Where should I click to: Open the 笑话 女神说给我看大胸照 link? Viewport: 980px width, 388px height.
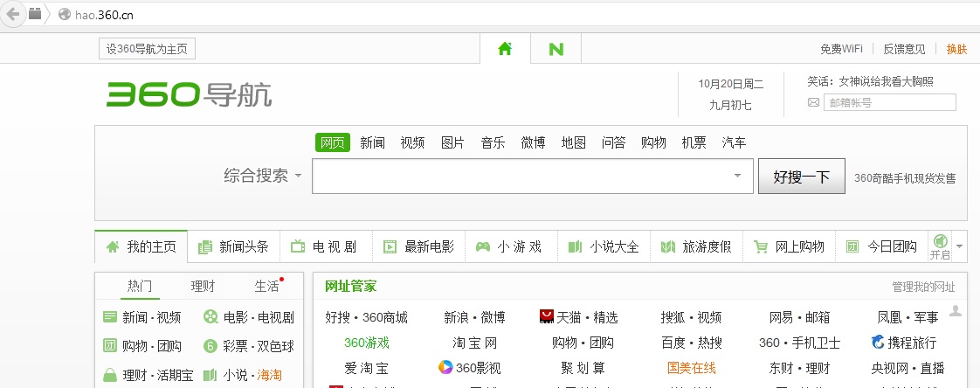(x=871, y=81)
